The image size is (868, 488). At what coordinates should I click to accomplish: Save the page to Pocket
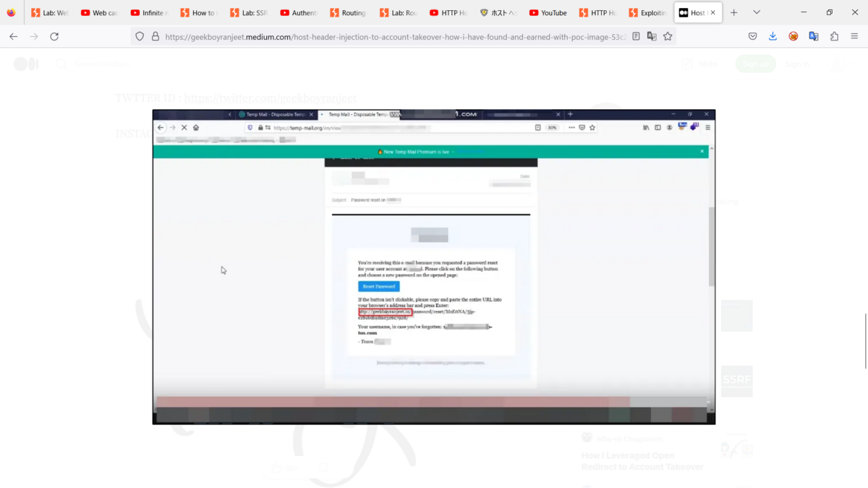752,36
